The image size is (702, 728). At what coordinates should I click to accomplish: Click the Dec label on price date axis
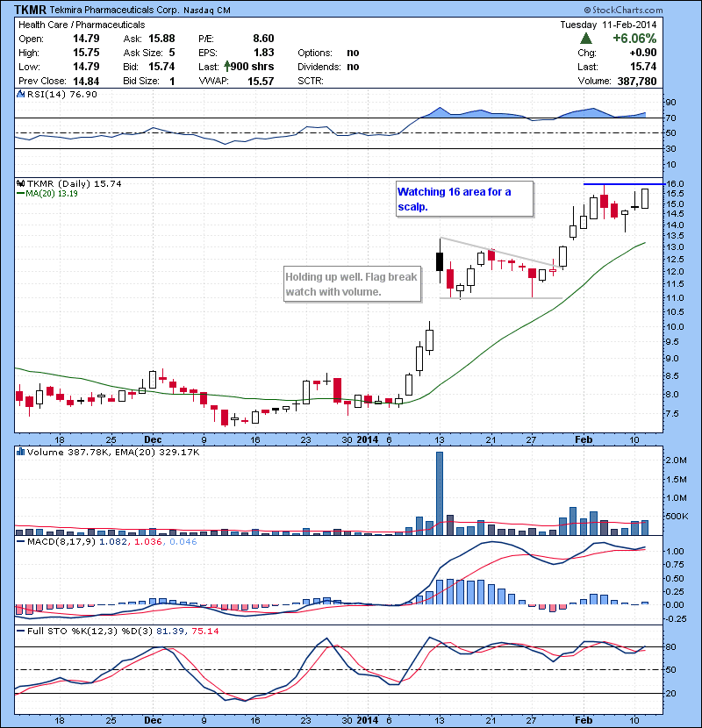click(153, 439)
